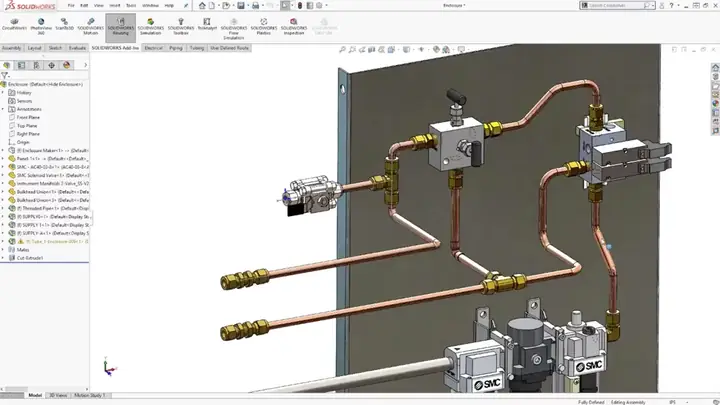
Task: Toggle the CircuitWorks add-in
Action: click(x=14, y=24)
